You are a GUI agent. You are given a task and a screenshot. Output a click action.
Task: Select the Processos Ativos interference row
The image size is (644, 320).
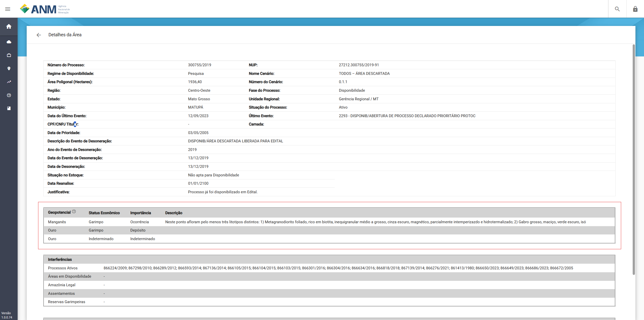[329, 268]
